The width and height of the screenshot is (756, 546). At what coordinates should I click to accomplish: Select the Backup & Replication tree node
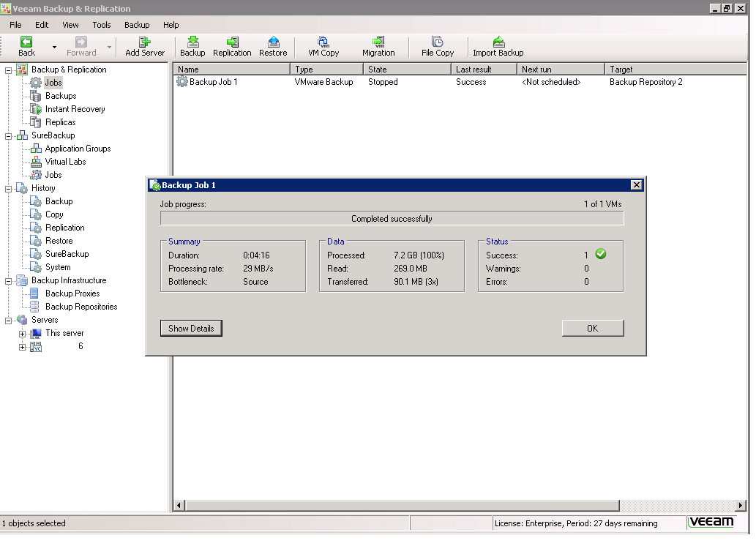pos(69,70)
